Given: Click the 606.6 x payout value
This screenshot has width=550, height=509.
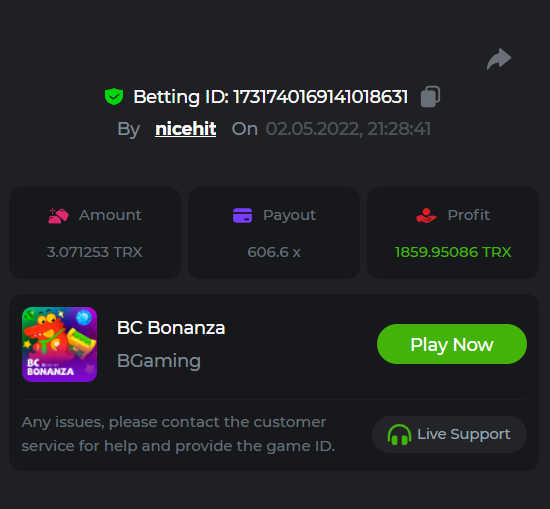Looking at the screenshot, I should click(x=274, y=252).
